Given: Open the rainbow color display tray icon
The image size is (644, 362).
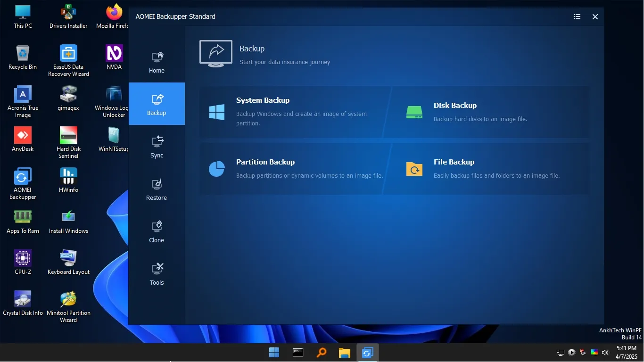Looking at the screenshot, I should (594, 353).
